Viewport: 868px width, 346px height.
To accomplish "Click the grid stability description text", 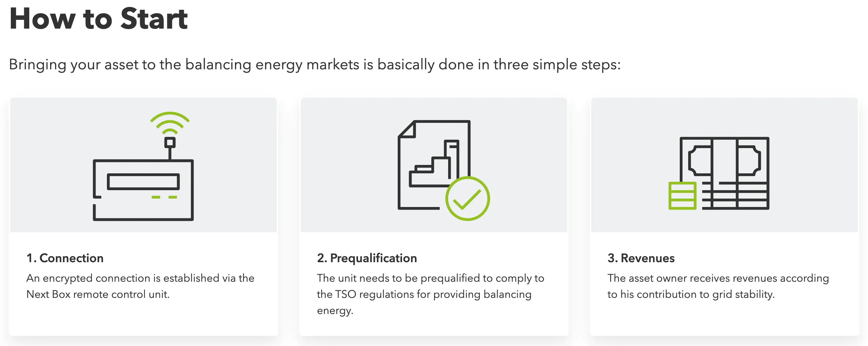I will [718, 286].
